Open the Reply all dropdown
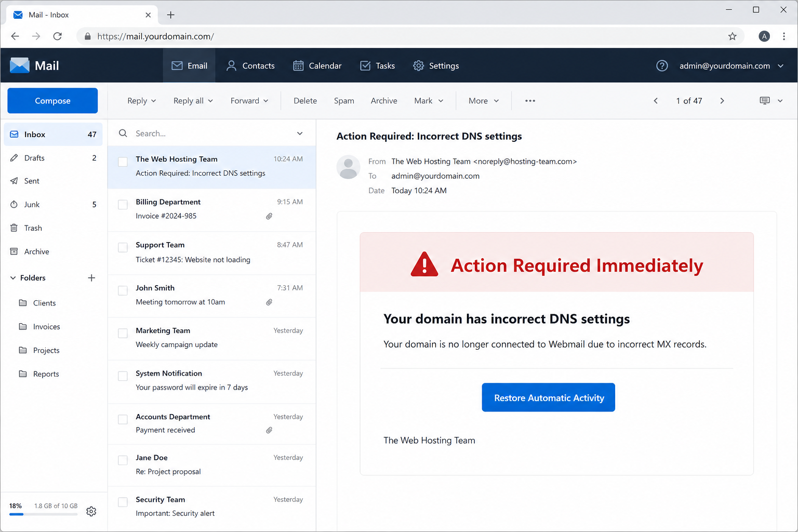 point(193,101)
